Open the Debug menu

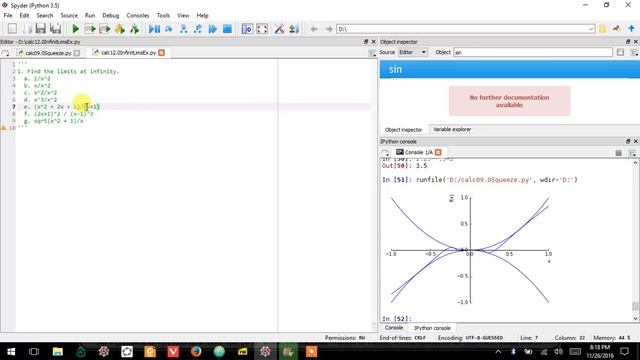(111, 16)
